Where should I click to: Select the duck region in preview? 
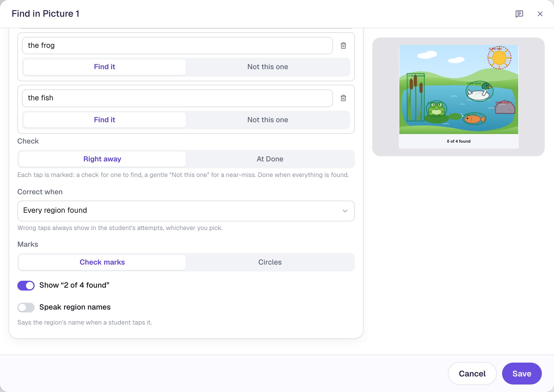(479, 91)
